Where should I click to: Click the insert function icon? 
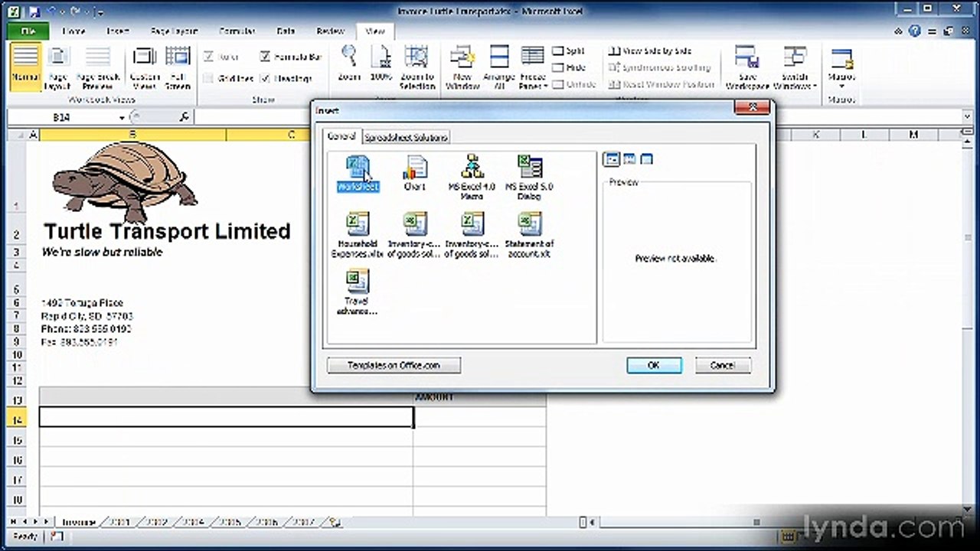[x=184, y=117]
